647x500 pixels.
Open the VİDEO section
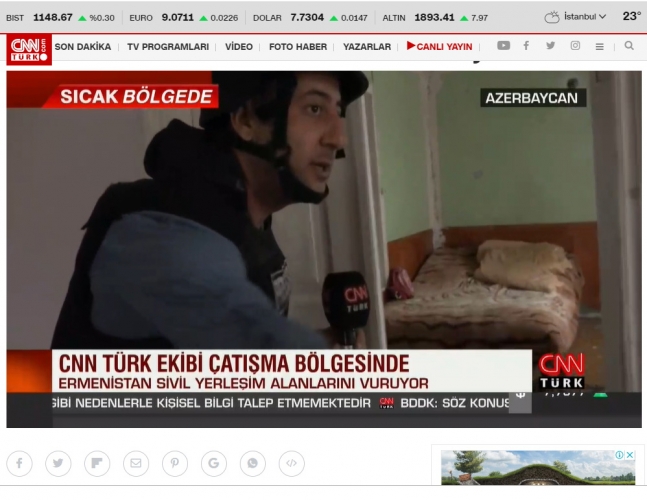coord(239,47)
